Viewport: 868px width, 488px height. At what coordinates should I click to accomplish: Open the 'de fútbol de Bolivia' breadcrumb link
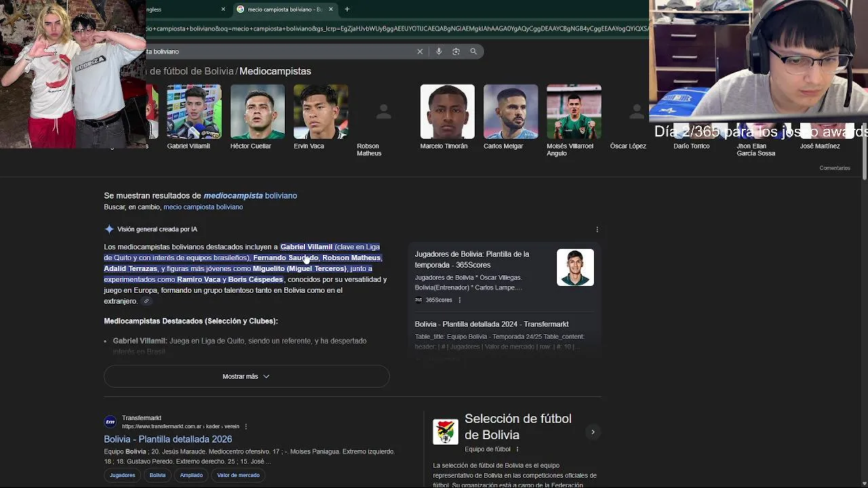click(x=192, y=71)
